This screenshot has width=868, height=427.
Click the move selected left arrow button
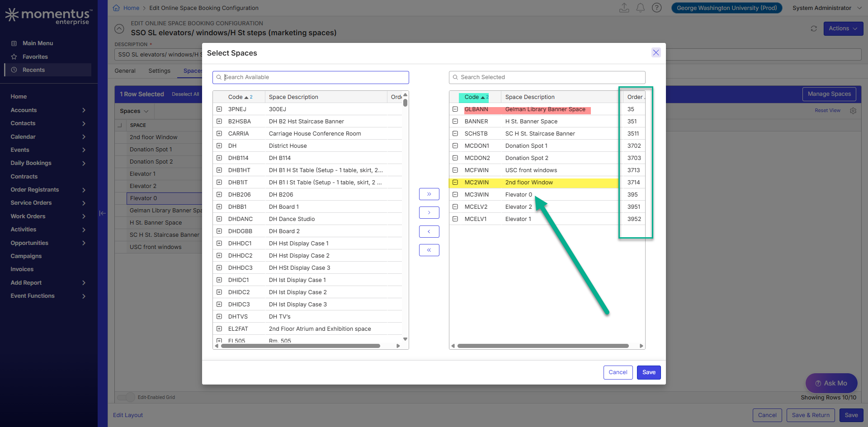(x=429, y=231)
